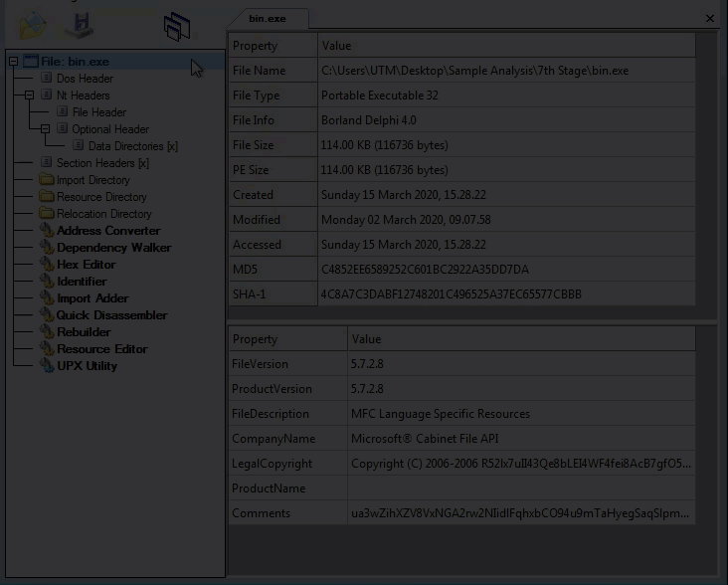
Task: Select 'Microsoft® Cabinet File API' value
Action: [x=425, y=439]
